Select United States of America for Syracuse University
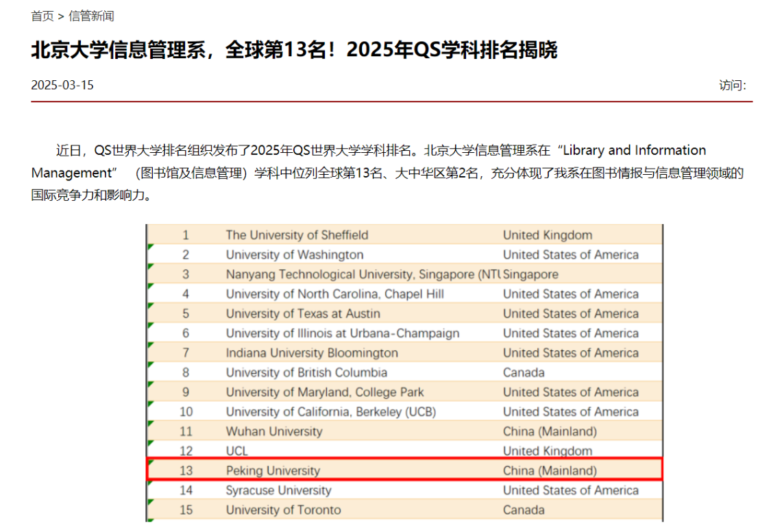Viewport: 771px width, 532px height. coord(571,491)
